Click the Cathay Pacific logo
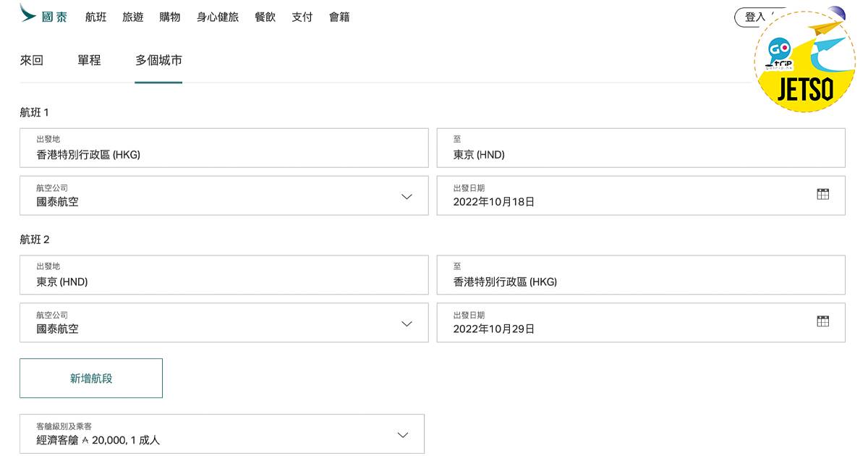 coord(43,15)
